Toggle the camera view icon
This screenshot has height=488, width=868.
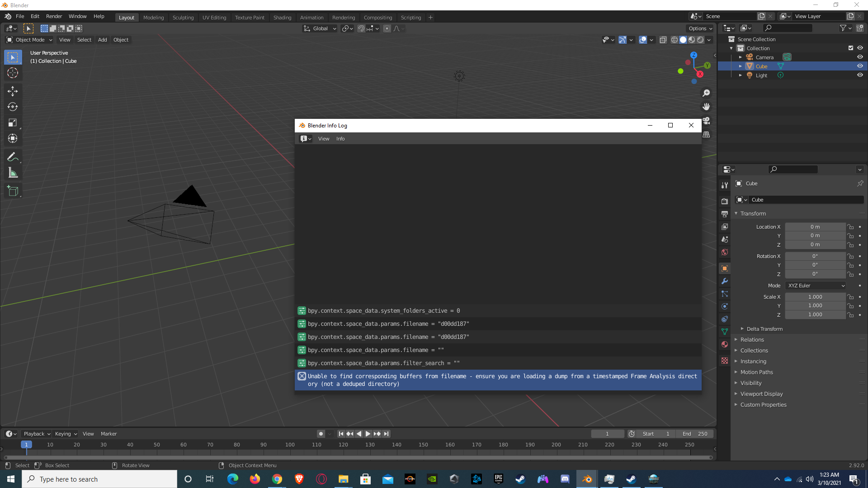706,121
